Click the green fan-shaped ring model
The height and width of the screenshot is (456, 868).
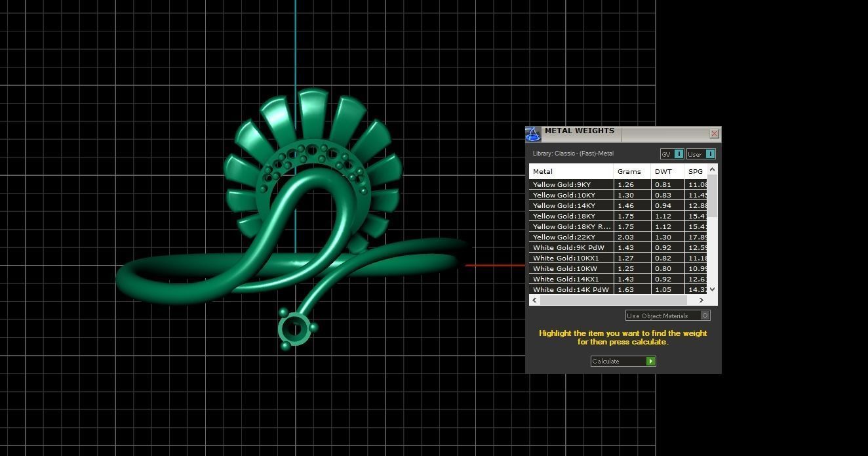coord(295,220)
